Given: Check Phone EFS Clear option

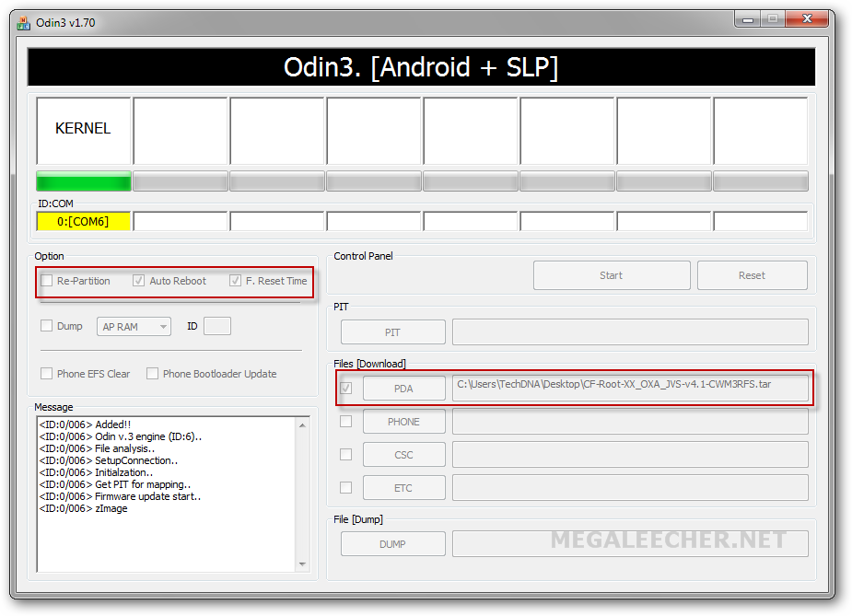Looking at the screenshot, I should (47, 374).
